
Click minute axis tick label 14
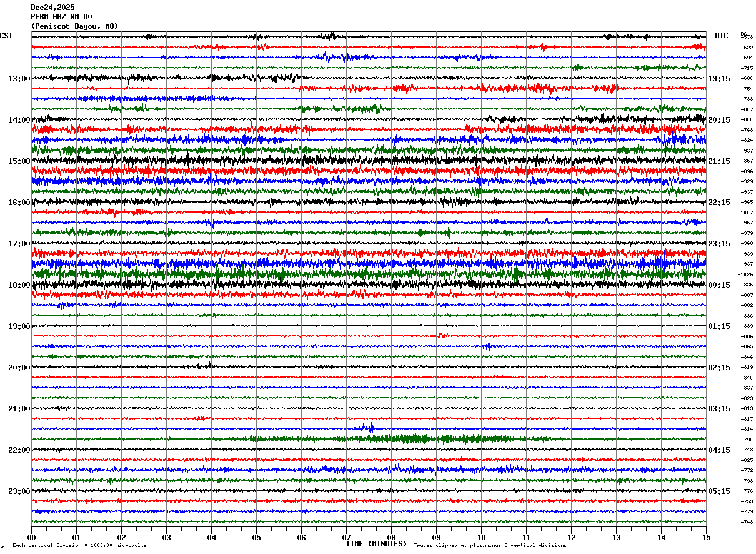pos(661,537)
